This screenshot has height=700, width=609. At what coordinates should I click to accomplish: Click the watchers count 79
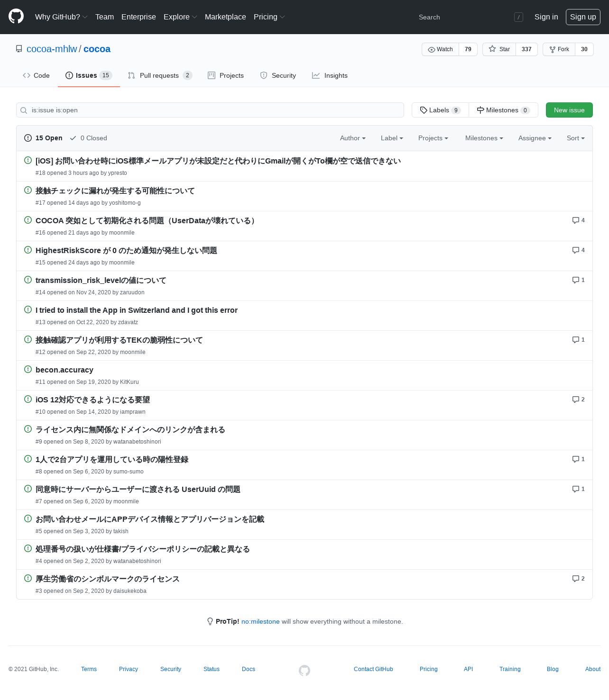pyautogui.click(x=468, y=49)
